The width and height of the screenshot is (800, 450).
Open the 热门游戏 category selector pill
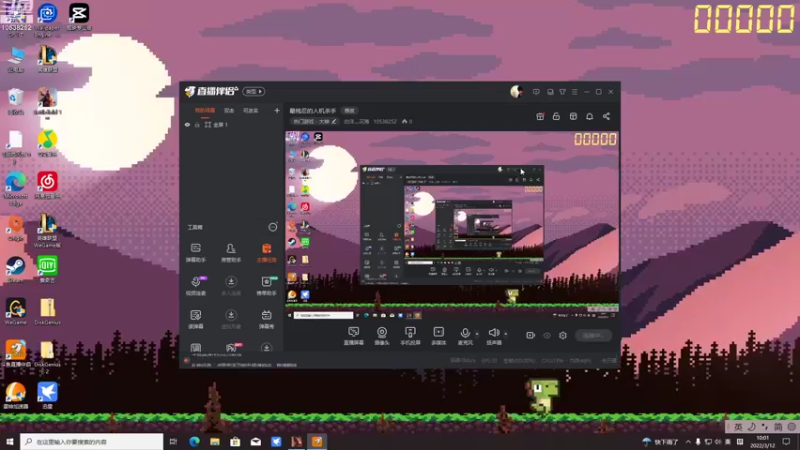click(x=314, y=121)
